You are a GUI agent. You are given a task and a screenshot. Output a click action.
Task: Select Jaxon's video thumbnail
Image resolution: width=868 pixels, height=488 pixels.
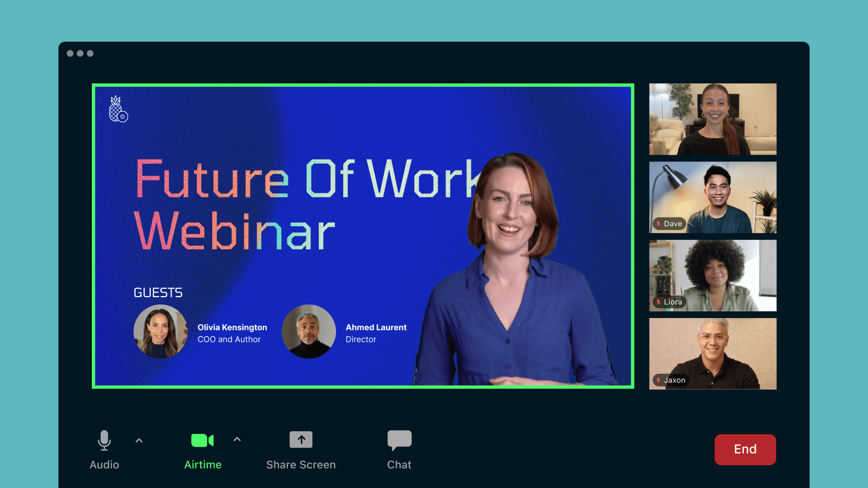tap(713, 353)
